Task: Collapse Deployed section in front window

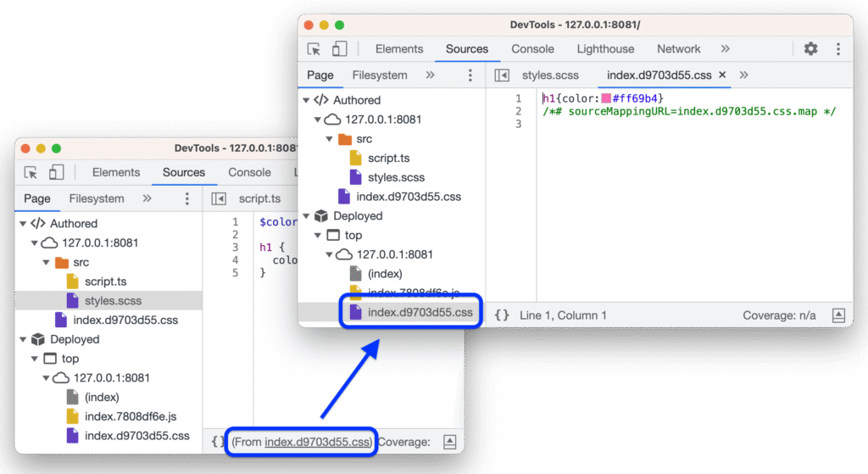Action: [x=306, y=216]
